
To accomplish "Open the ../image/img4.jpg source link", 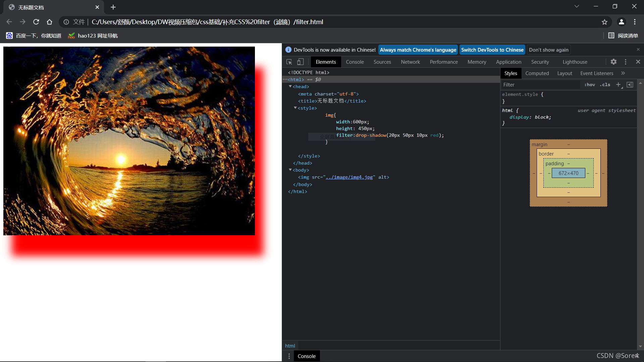I will (x=349, y=177).
